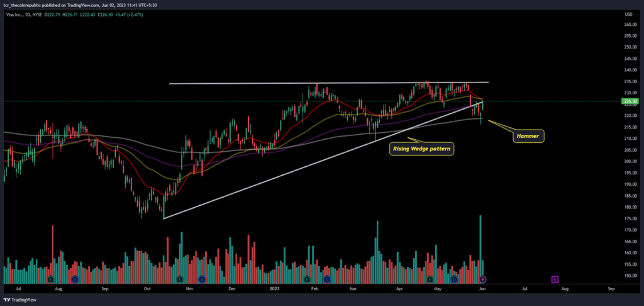Click the green 226.50 current price label
The image size is (644, 306).
pyautogui.click(x=630, y=101)
